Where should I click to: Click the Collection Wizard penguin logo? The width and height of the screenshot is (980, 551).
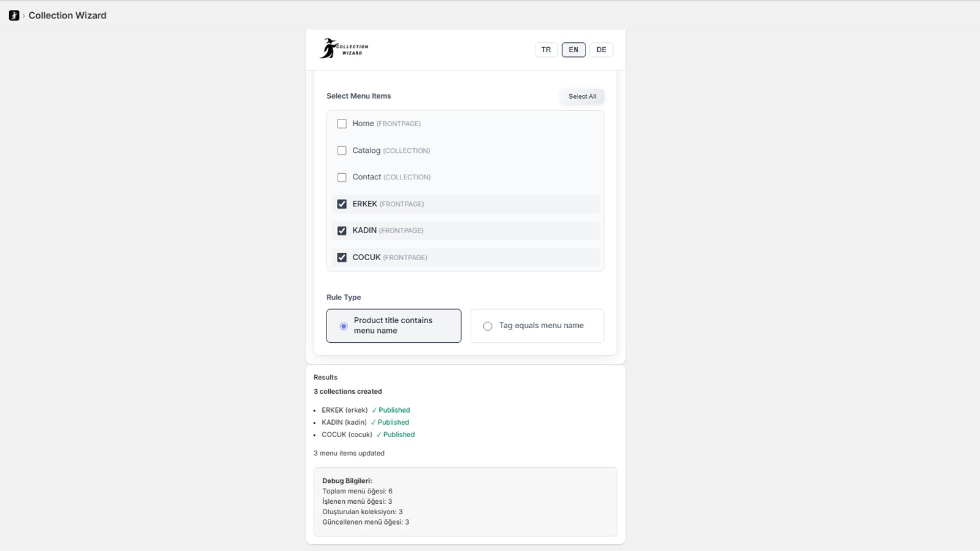[x=344, y=48]
